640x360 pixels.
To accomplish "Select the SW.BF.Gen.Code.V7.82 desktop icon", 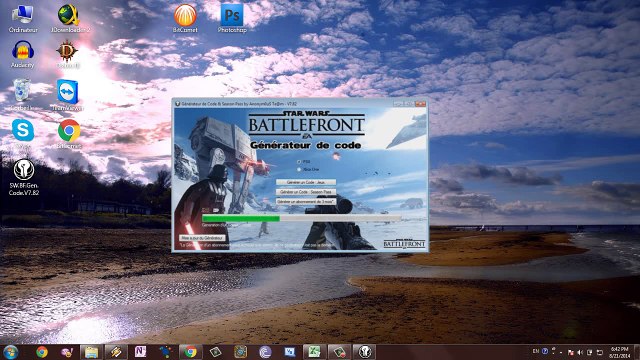I will (24, 177).
